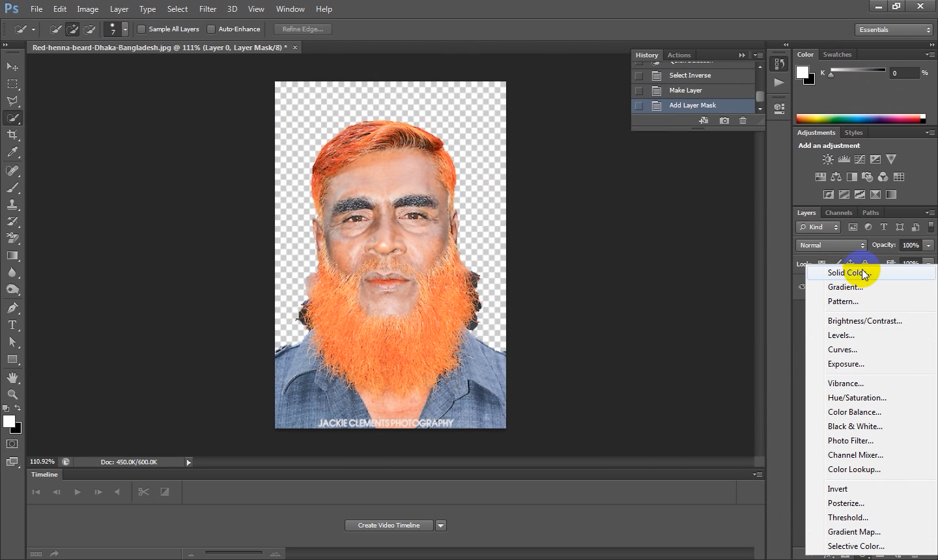Enable Sample All Layers checkbox
The width and height of the screenshot is (938, 560).
[x=141, y=29]
